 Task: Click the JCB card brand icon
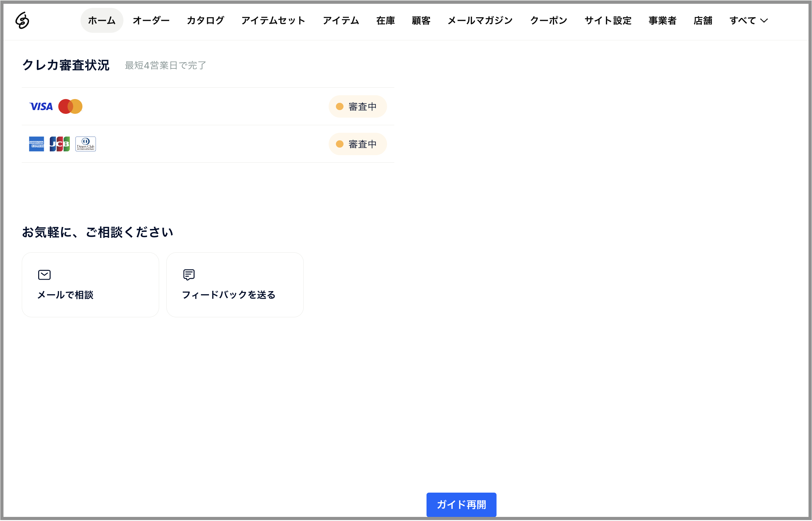point(60,144)
